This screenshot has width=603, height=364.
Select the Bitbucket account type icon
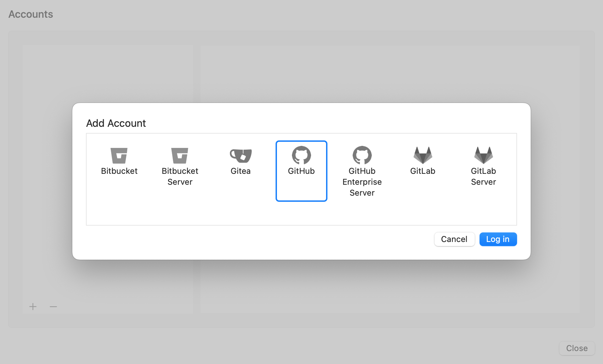click(x=119, y=156)
